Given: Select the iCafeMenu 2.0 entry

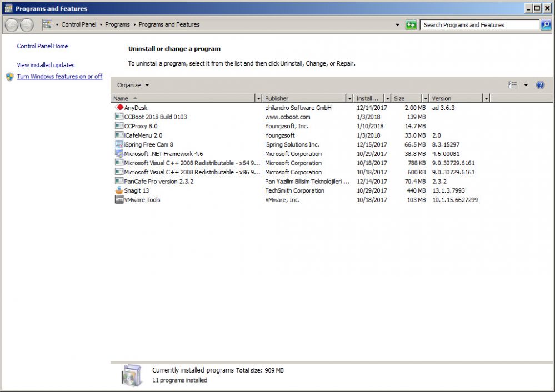Looking at the screenshot, I should (x=143, y=135).
